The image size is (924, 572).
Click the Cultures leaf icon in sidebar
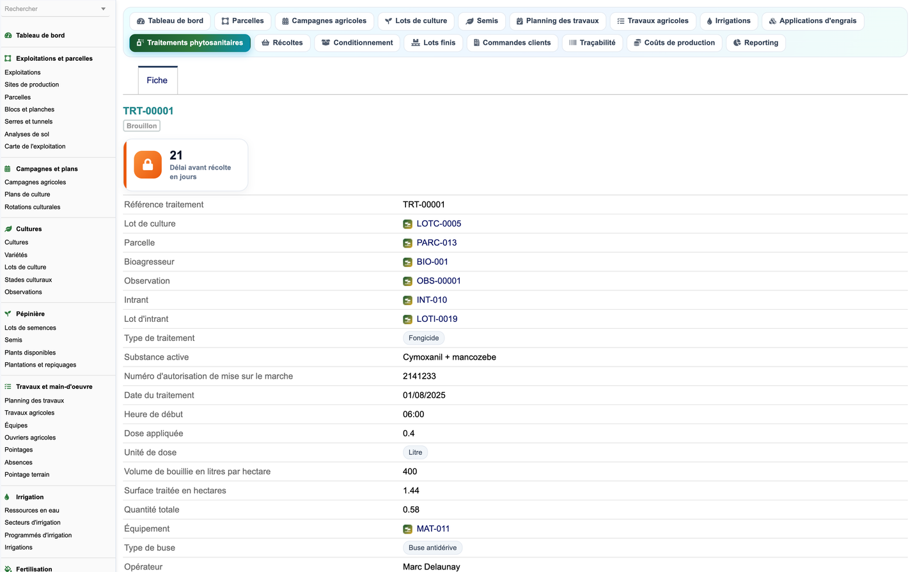point(8,229)
